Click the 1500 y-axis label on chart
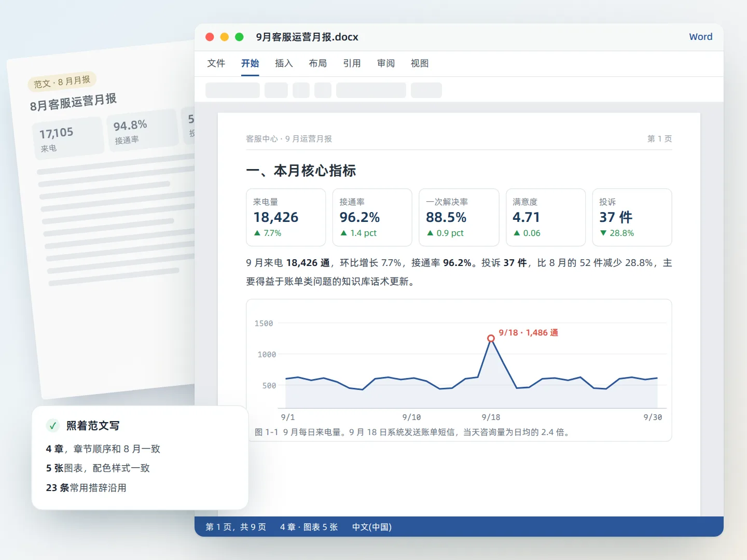Screen dimensions: 747x560 coord(264,324)
